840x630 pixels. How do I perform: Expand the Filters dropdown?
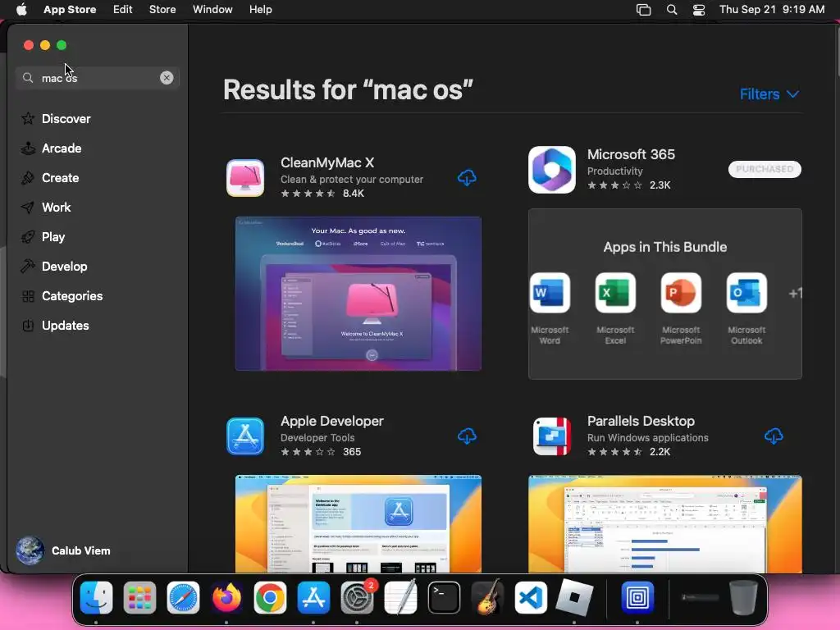769,94
